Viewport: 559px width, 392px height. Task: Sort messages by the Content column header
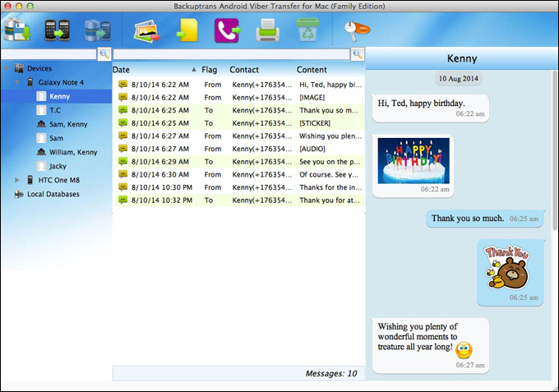click(x=312, y=70)
